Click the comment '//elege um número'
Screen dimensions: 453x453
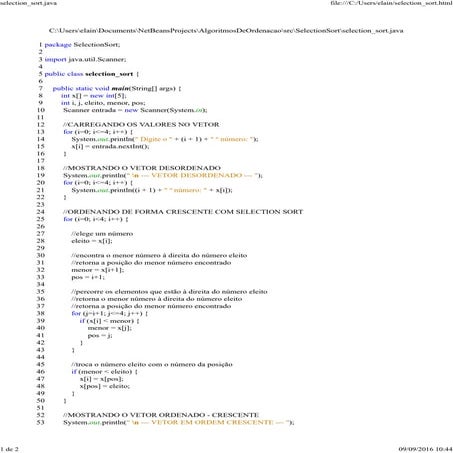point(102,234)
